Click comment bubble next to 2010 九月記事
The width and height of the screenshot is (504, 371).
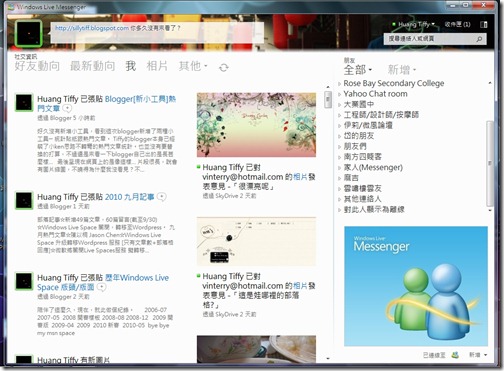coord(161,197)
